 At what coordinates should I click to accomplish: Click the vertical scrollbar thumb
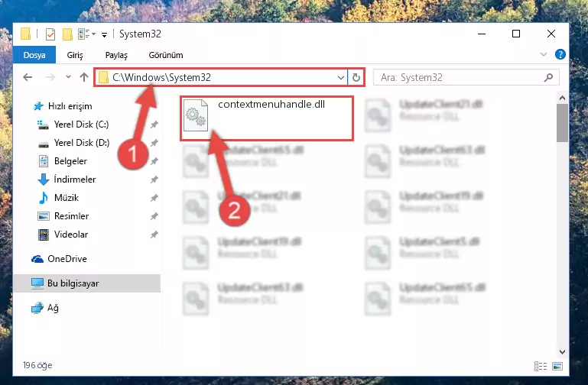(x=562, y=123)
